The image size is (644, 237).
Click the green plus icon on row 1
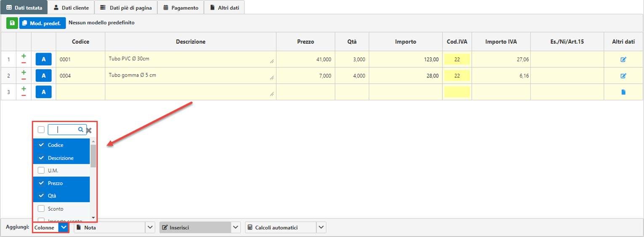24,56
